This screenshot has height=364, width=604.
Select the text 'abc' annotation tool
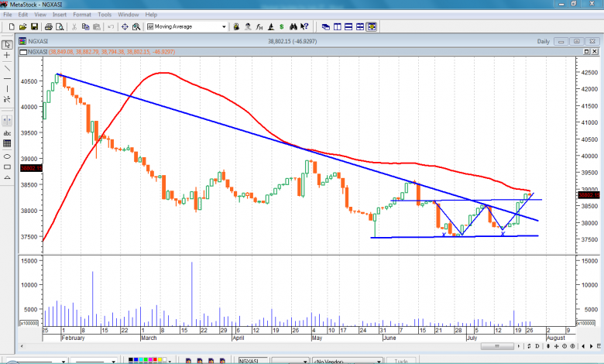click(x=7, y=132)
